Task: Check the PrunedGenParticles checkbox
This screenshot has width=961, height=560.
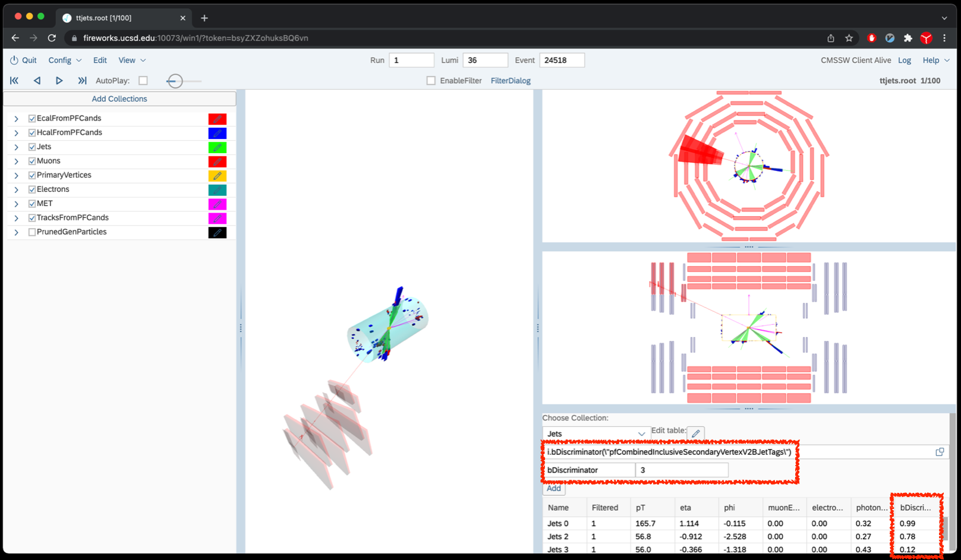Action: click(32, 232)
